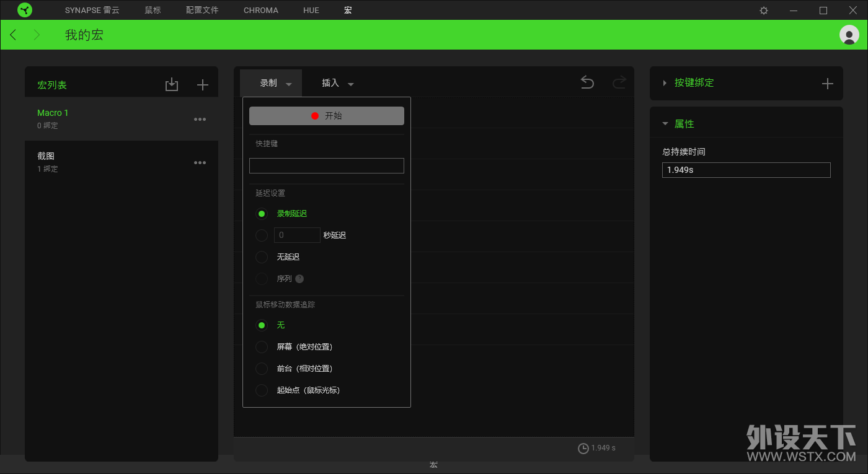Click the 快捷键 shortcut input field
Viewport: 868px width, 474px height.
click(327, 165)
